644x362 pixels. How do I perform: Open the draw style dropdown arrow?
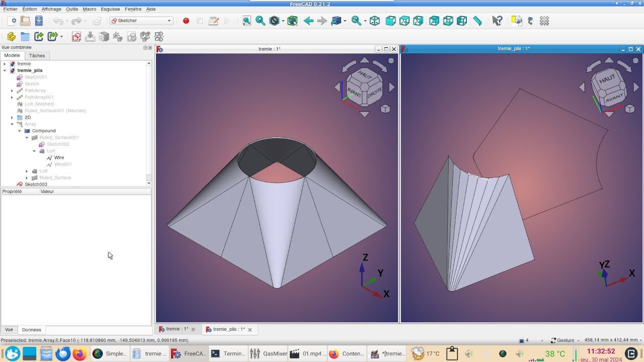coord(283,21)
